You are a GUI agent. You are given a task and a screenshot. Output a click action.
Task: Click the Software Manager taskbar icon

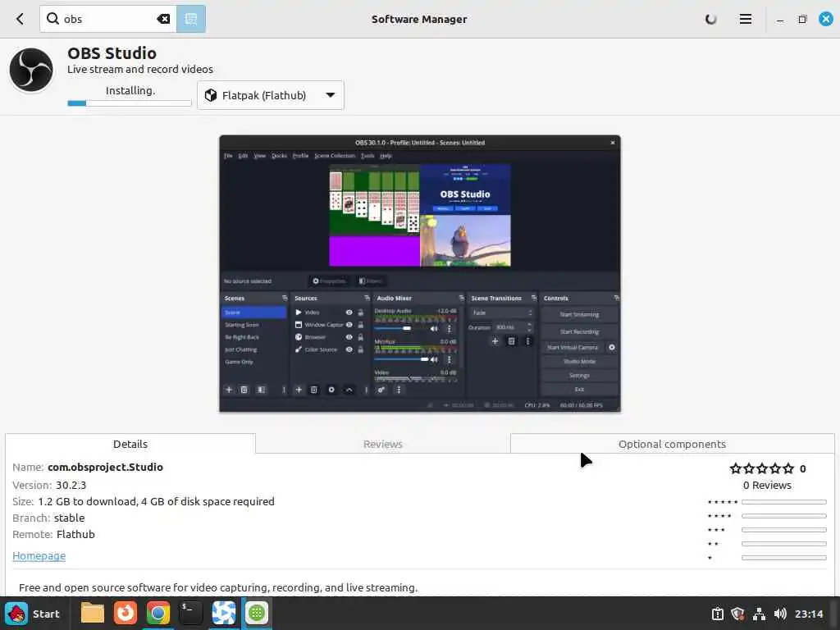coord(257,614)
